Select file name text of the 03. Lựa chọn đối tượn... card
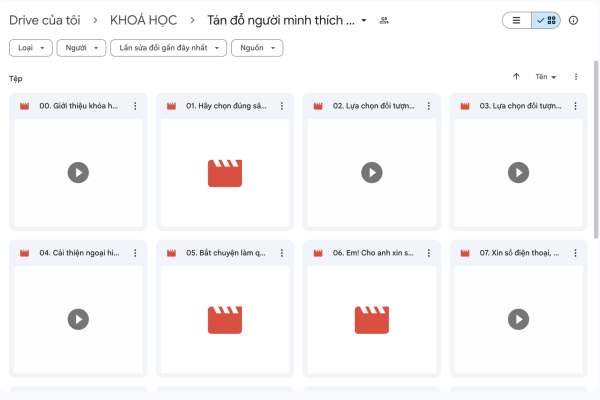The width and height of the screenshot is (600, 400). tap(520, 106)
